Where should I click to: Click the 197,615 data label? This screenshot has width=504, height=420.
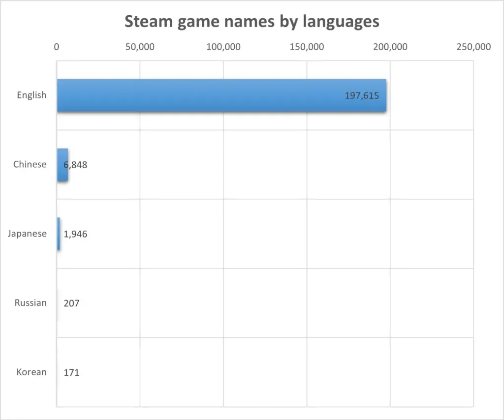tap(362, 96)
